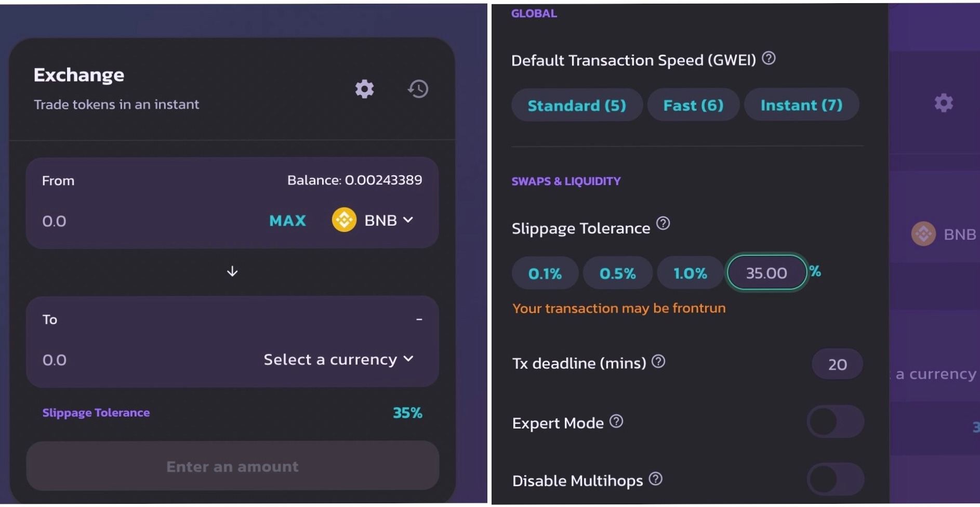Click help icon next to Slippage Tolerance
980x507 pixels.
pos(663,224)
